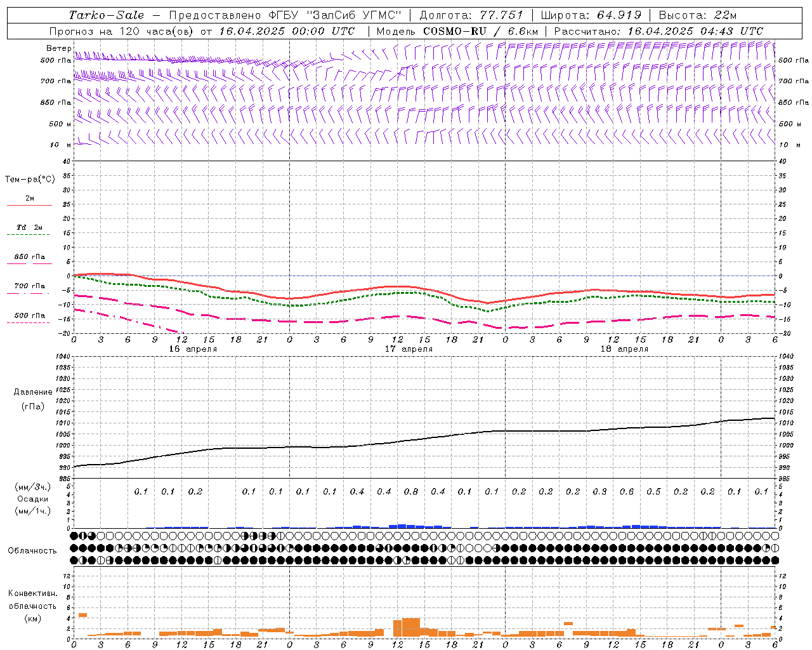812x650 pixels.
Task: Click the "Модель COSMO-RU / 6.6км" model label
Action: (457, 31)
